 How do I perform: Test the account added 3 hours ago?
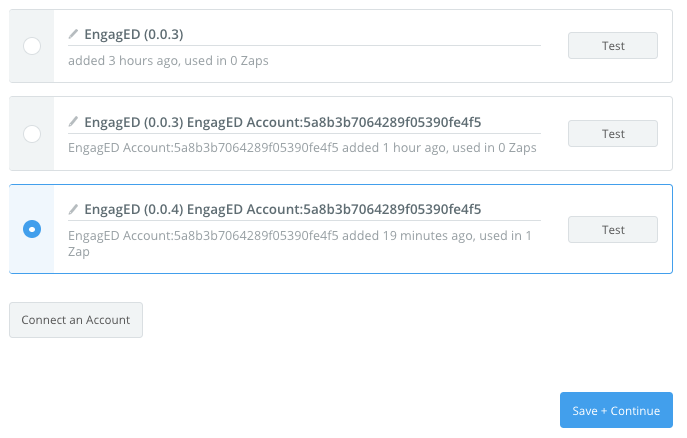[x=613, y=46]
